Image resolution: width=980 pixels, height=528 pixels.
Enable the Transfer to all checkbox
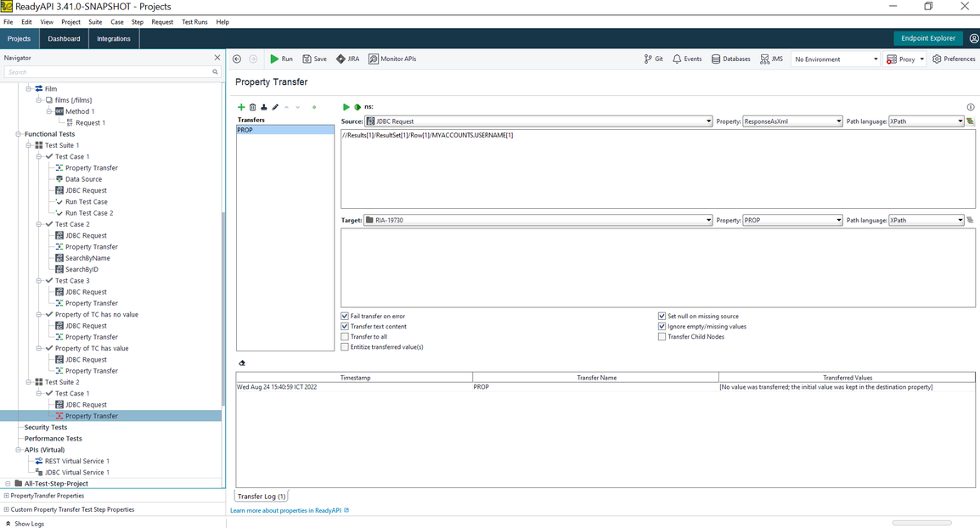(345, 337)
